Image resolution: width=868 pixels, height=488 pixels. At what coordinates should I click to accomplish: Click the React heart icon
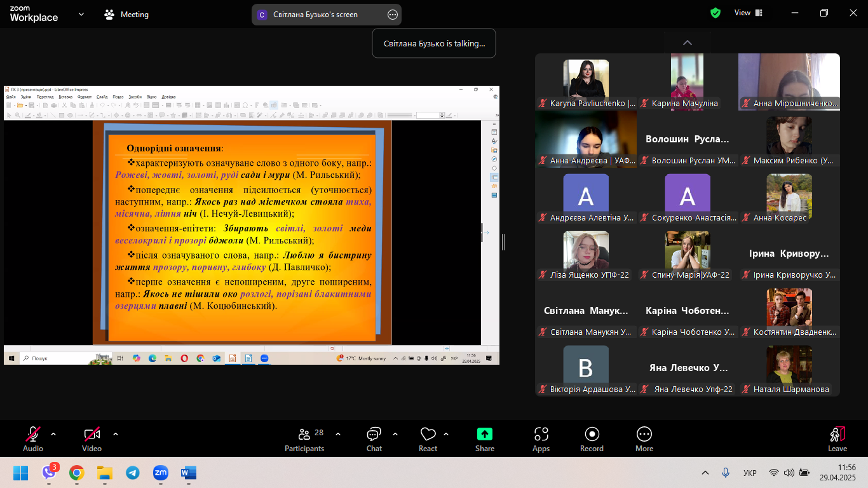428,438
